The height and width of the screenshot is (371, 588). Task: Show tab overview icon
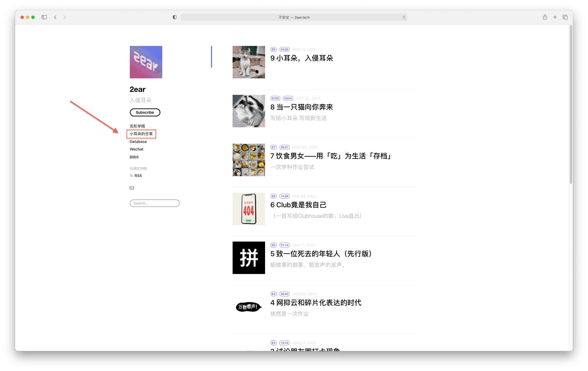(x=565, y=17)
